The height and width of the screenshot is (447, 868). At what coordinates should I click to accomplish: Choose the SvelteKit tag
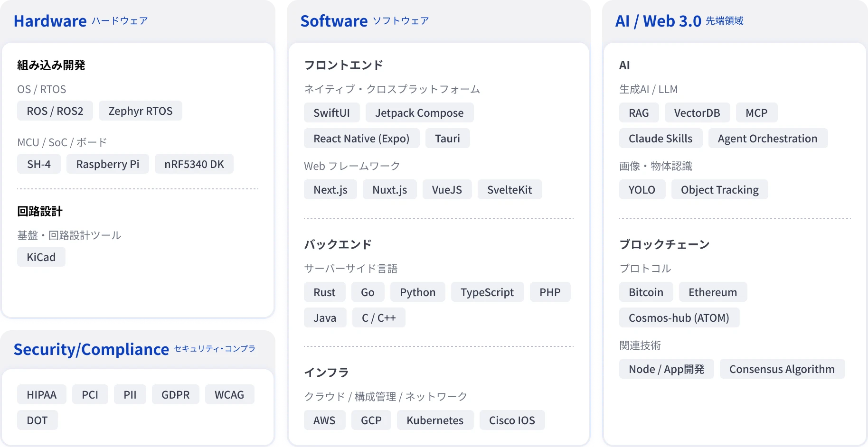pos(510,189)
